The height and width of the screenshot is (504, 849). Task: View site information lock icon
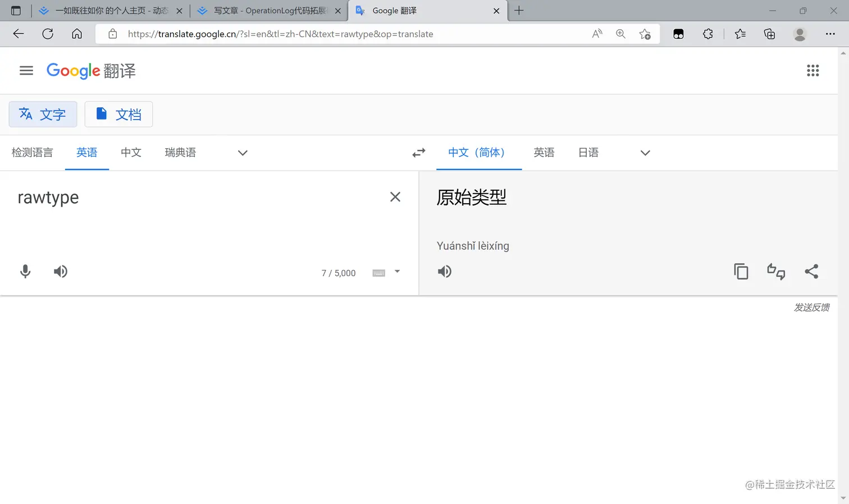tap(113, 34)
